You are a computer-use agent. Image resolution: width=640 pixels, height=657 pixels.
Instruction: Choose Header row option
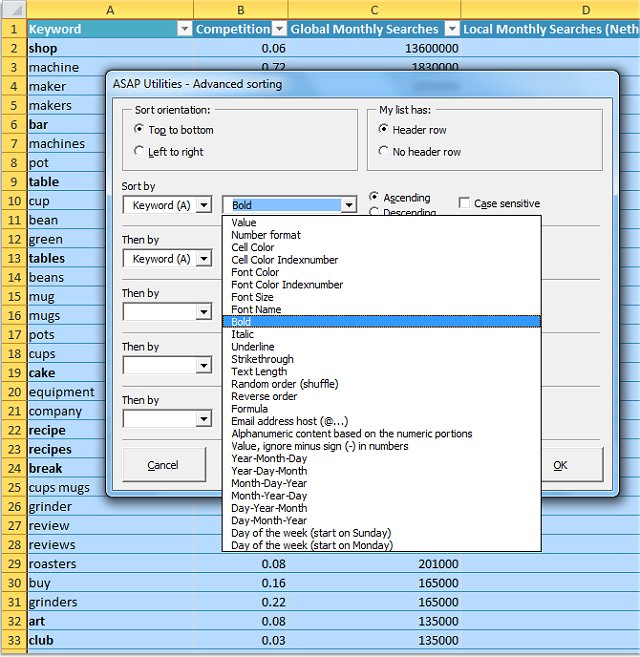click(x=383, y=129)
